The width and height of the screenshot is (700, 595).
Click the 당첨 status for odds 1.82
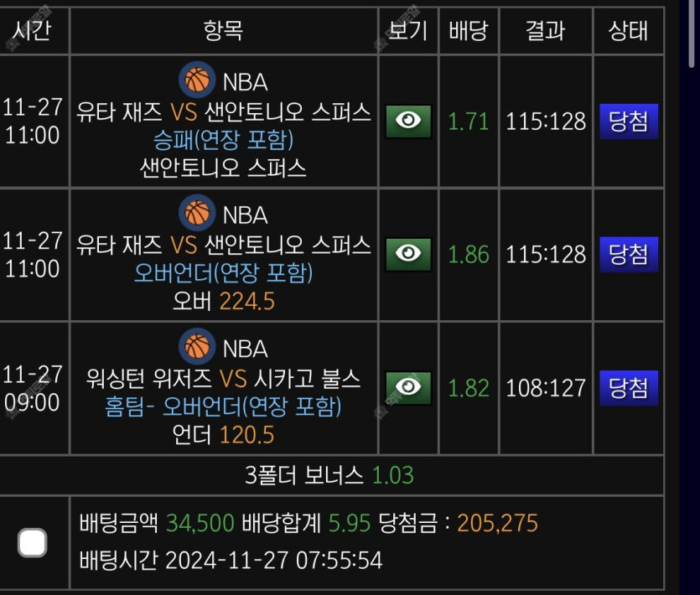click(629, 388)
